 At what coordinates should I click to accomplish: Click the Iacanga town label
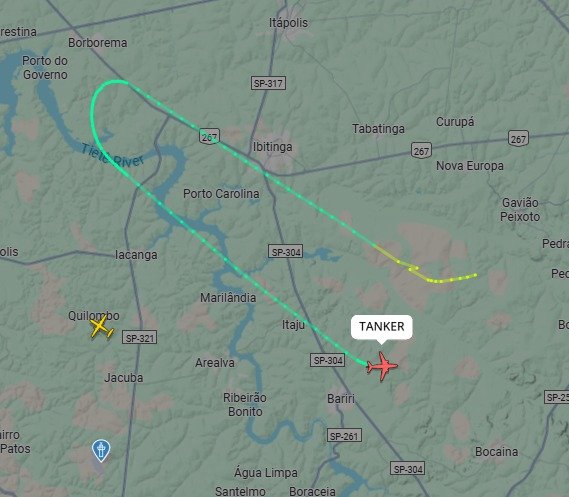click(136, 255)
